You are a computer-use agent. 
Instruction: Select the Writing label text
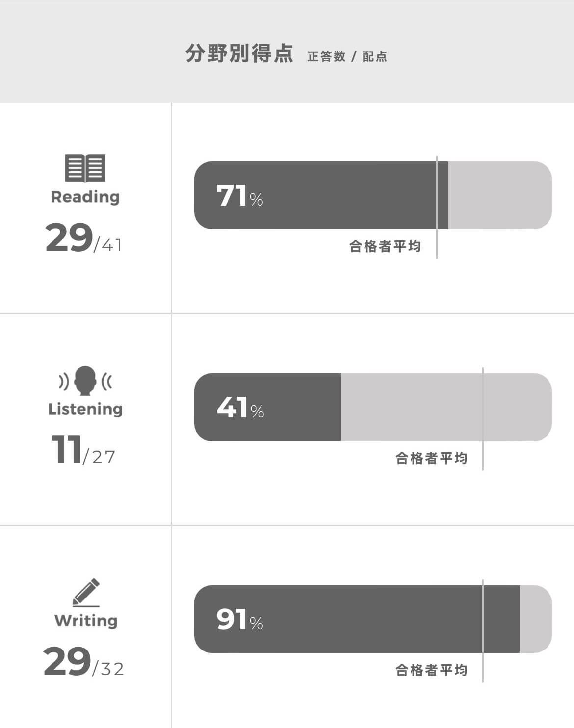(x=86, y=621)
